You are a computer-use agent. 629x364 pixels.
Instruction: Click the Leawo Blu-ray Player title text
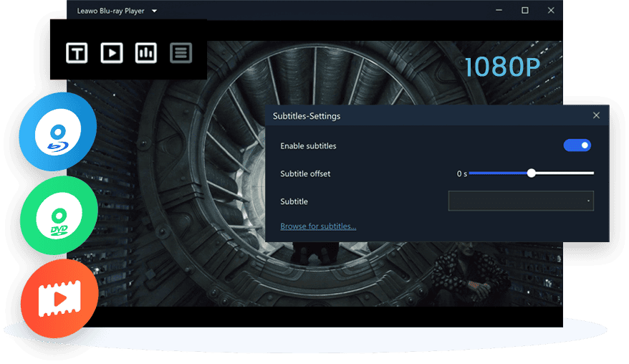point(110,11)
